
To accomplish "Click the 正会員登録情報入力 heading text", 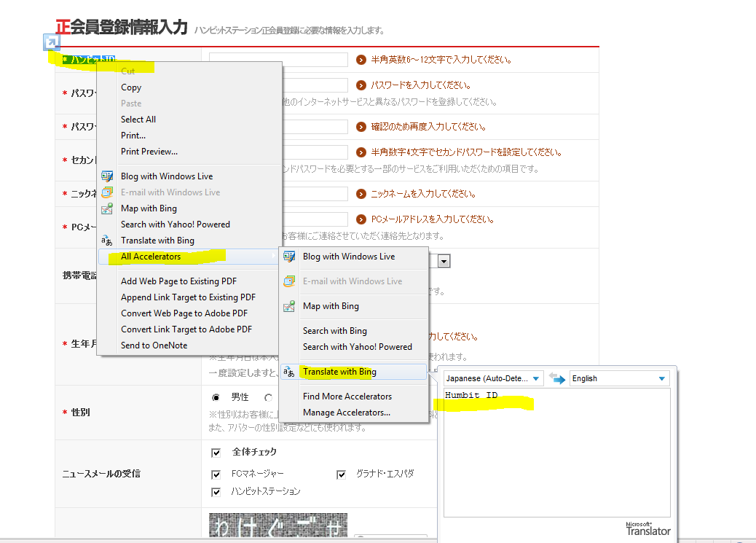I will 122,27.
